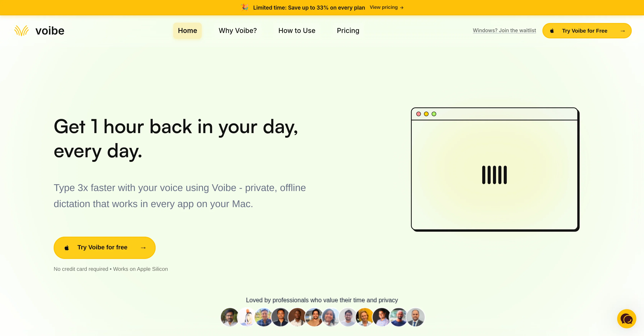Open the chat support bubble
The image size is (644, 336).
(x=627, y=319)
